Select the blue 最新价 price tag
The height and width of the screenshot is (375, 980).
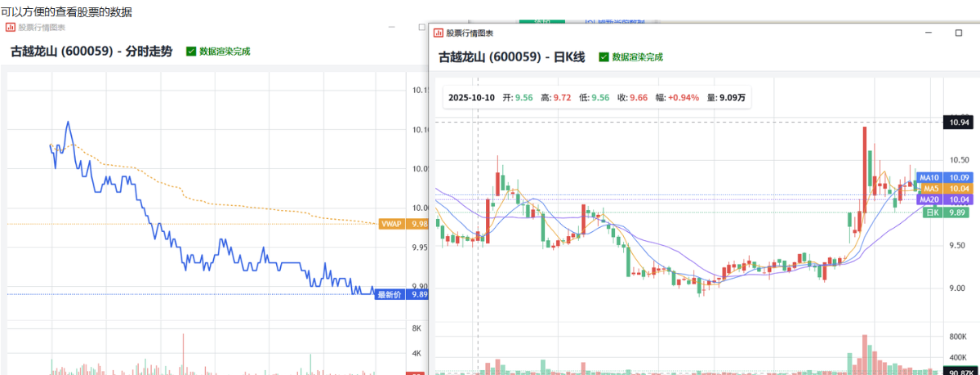392,295
